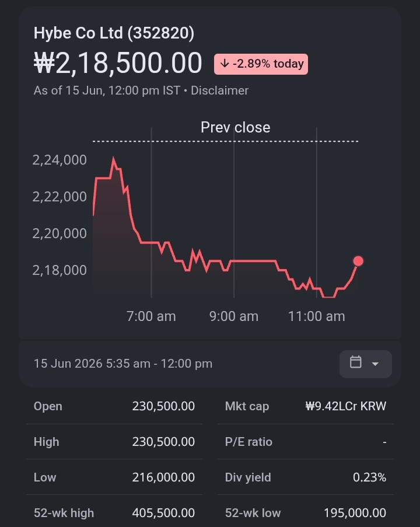
Task: Click the red current-price marker dot
Action: coord(358,261)
